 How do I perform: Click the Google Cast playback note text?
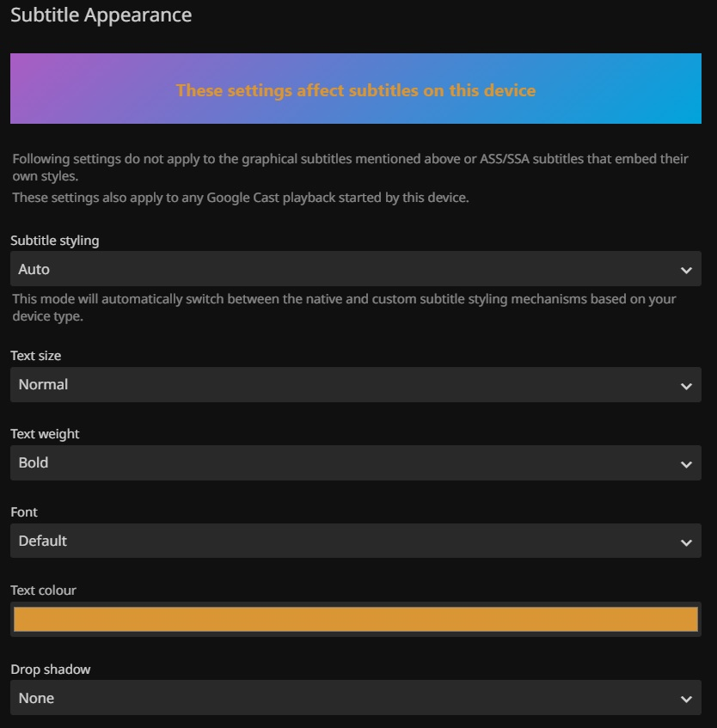point(241,198)
